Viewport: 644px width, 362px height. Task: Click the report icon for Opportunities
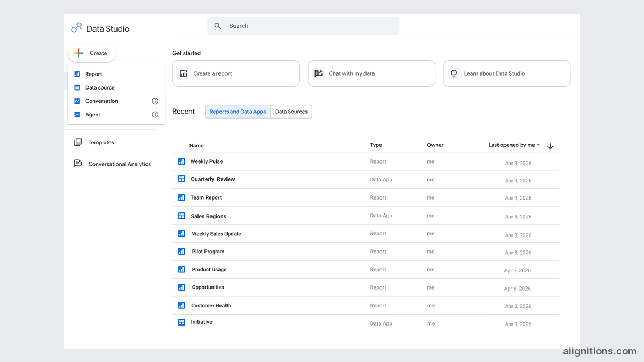[x=181, y=287]
